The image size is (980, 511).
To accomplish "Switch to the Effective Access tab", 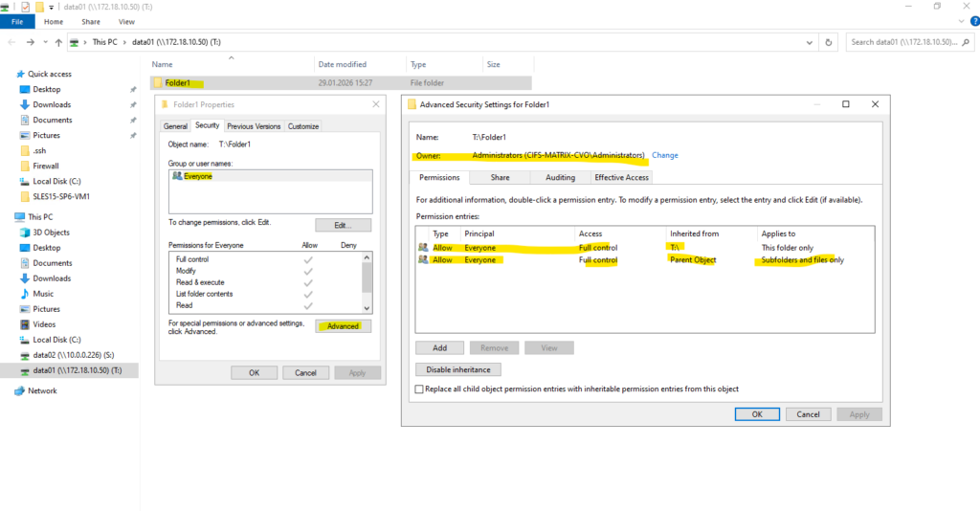I will [x=621, y=177].
